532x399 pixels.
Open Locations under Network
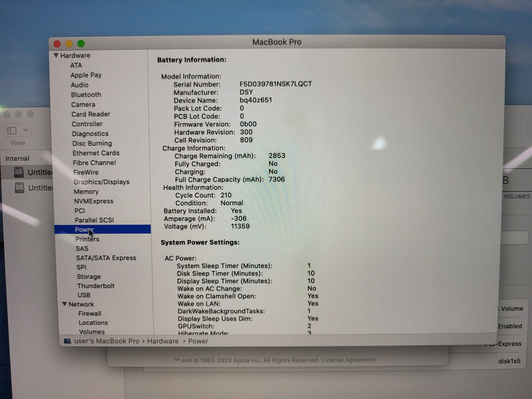coord(94,323)
